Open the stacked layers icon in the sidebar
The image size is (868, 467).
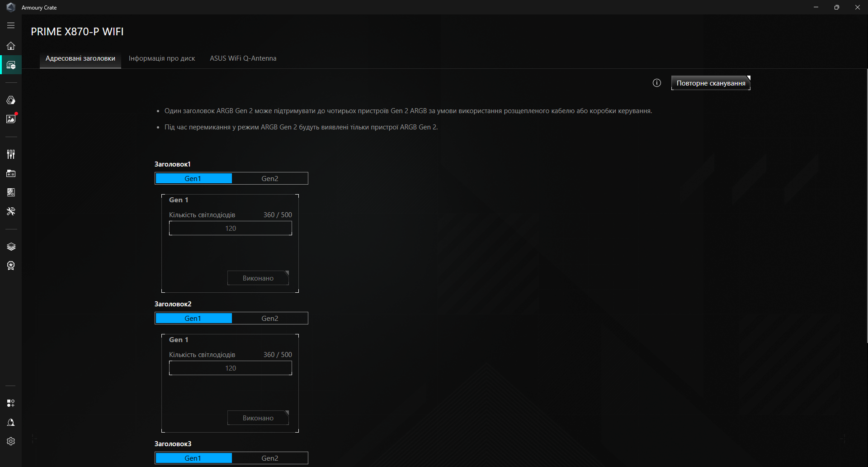pyautogui.click(x=11, y=247)
